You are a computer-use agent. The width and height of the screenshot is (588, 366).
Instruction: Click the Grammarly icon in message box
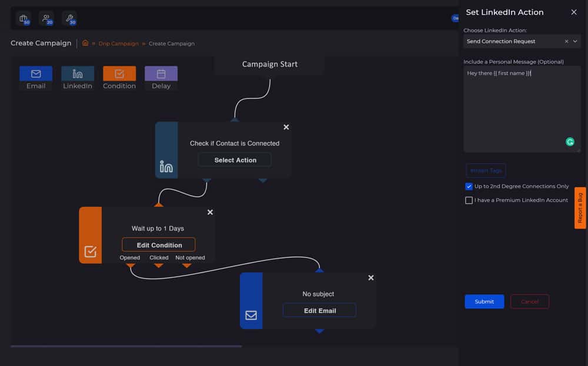[x=570, y=142]
